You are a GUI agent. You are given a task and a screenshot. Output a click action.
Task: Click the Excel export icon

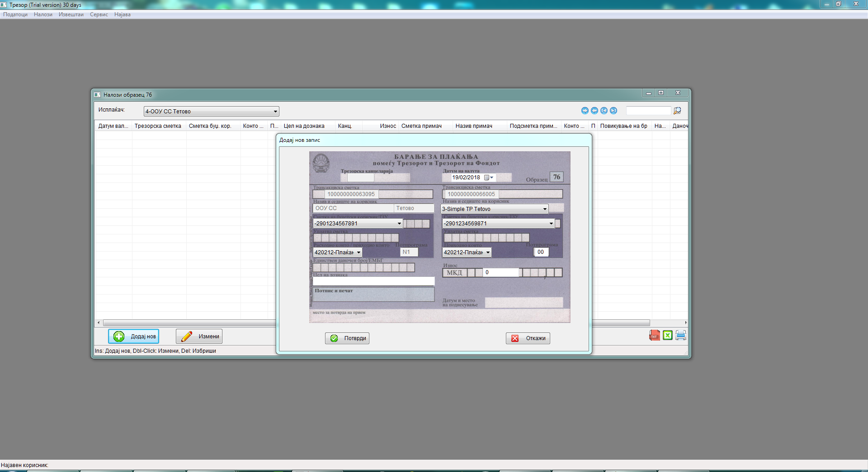[667, 335]
